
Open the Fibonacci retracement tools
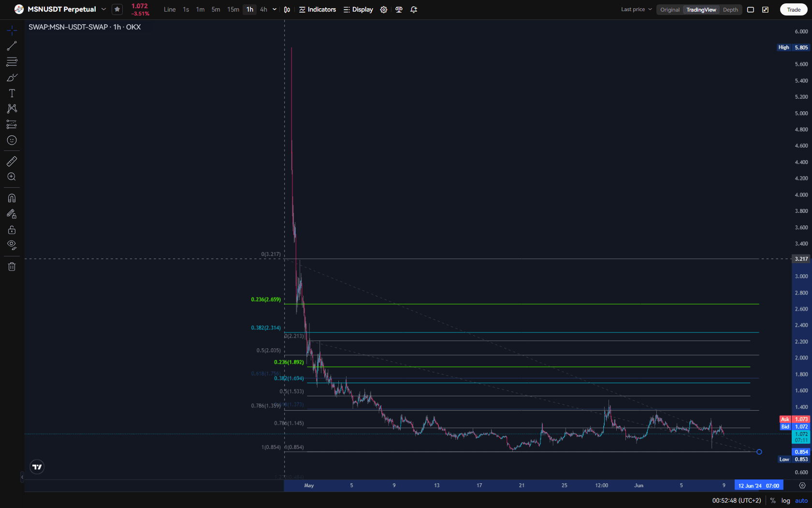[x=12, y=62]
